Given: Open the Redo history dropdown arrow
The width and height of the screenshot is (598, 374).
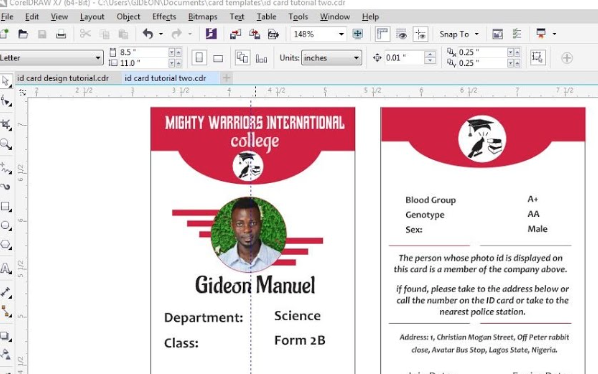Looking at the screenshot, I should [190, 34].
